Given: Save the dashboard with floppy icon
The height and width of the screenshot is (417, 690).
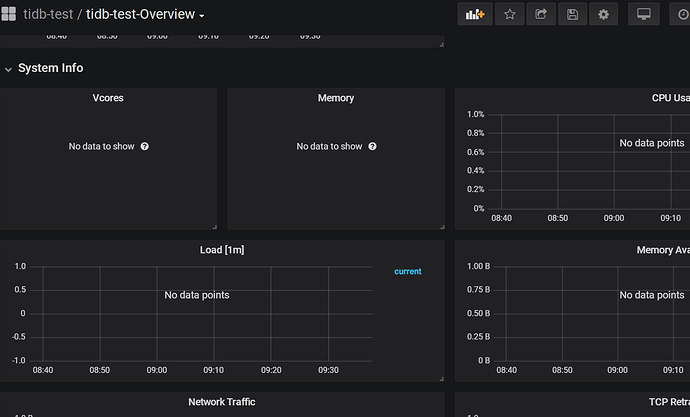Looking at the screenshot, I should coord(572,14).
